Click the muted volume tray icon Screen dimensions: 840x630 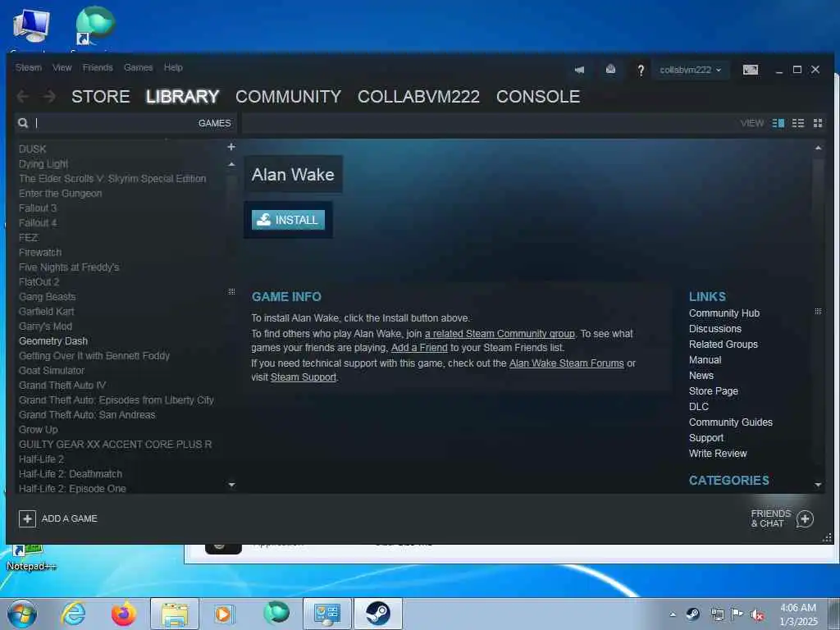pyautogui.click(x=757, y=614)
